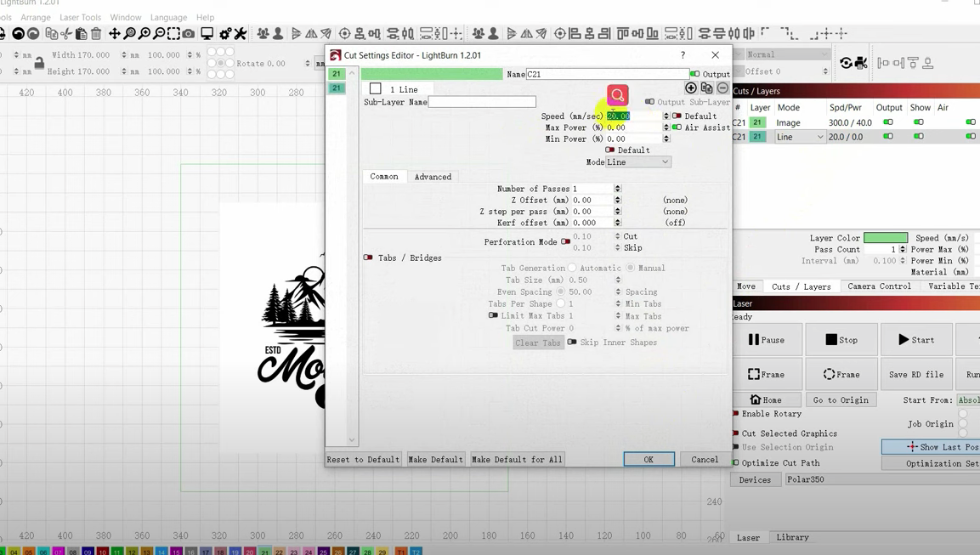
Task: Click the Zoom In magnifier icon
Action: coord(144,34)
